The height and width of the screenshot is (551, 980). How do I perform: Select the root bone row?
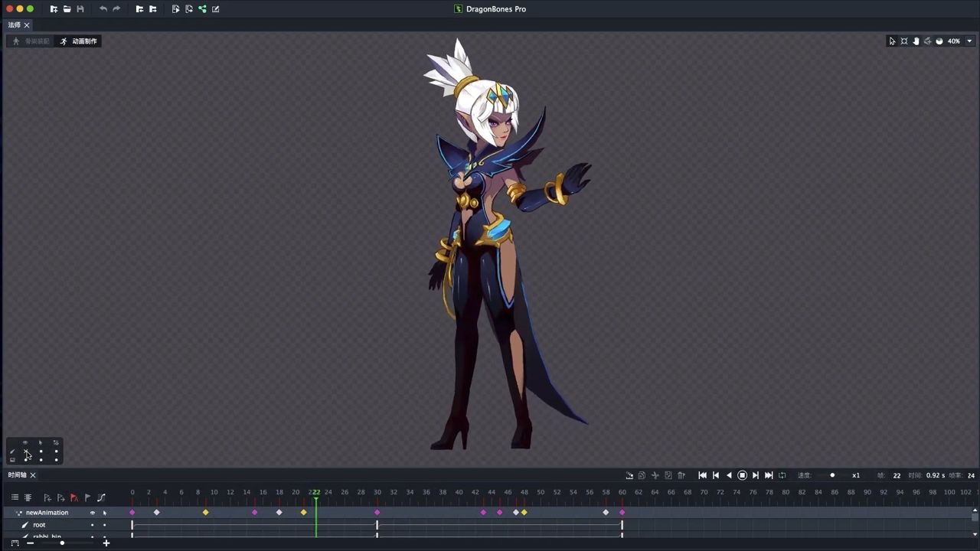490,525
